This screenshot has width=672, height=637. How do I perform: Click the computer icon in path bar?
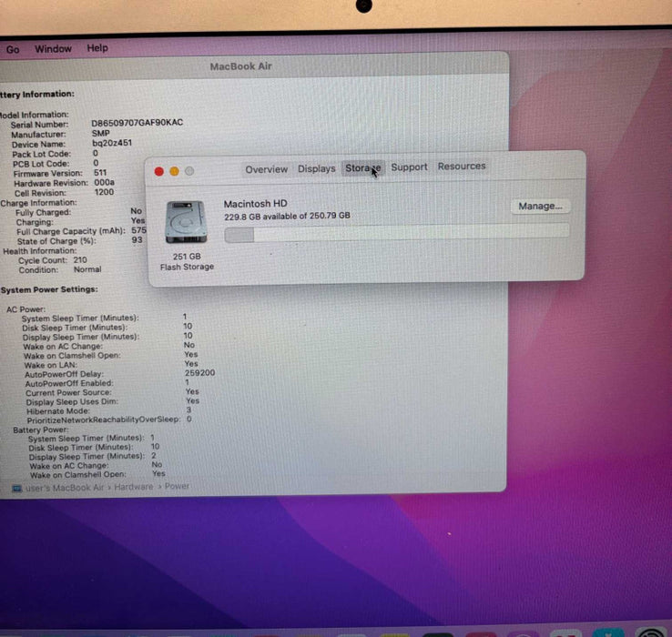16,489
